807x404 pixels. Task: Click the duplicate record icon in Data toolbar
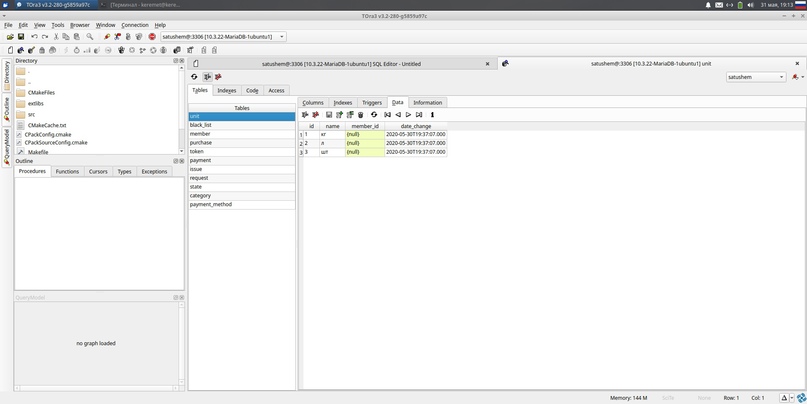(350, 115)
